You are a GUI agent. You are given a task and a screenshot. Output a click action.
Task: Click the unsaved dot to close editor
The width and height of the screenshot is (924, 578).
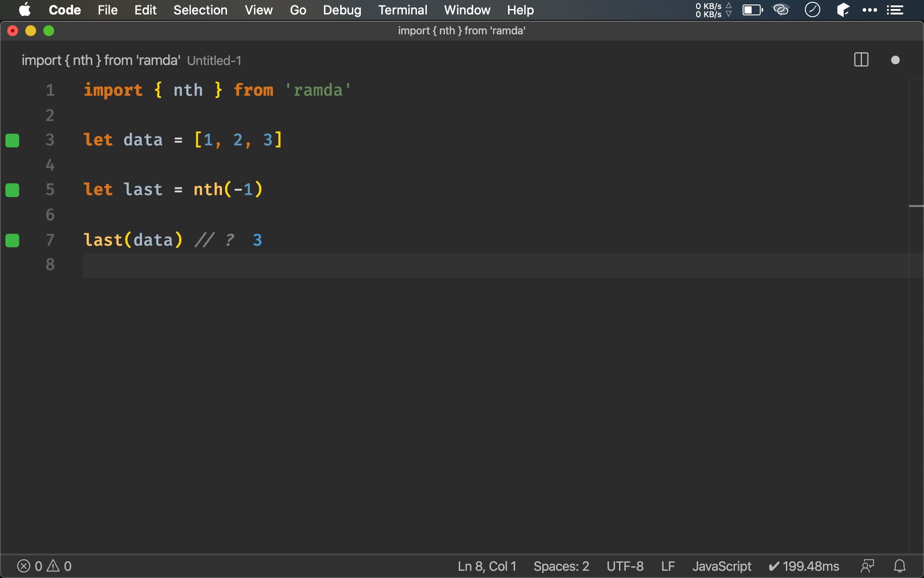[896, 60]
